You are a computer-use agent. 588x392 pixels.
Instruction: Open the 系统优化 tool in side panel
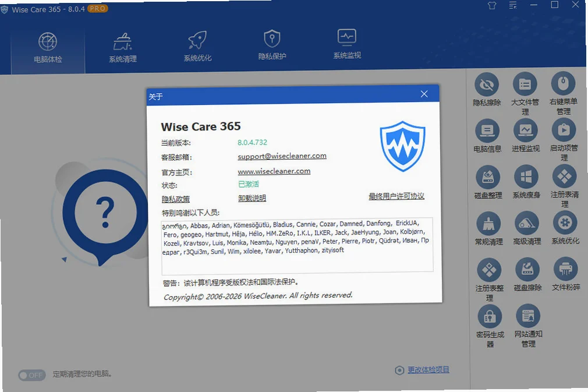click(x=565, y=228)
